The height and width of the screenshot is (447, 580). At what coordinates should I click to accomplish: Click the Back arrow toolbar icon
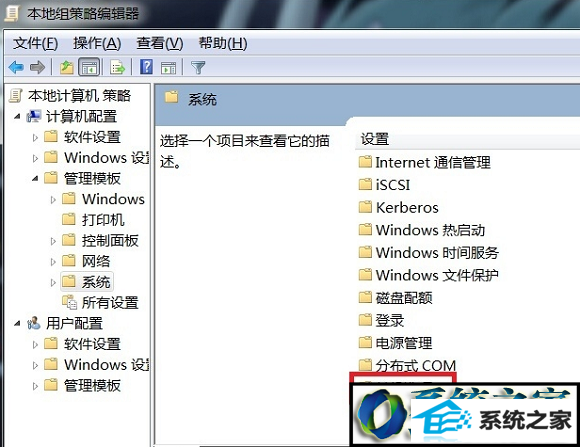[x=16, y=67]
